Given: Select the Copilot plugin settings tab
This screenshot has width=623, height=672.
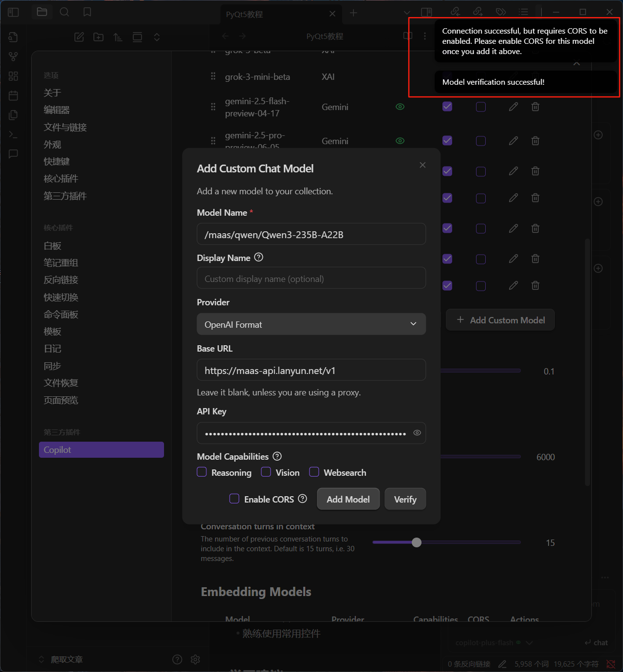Looking at the screenshot, I should tap(101, 450).
